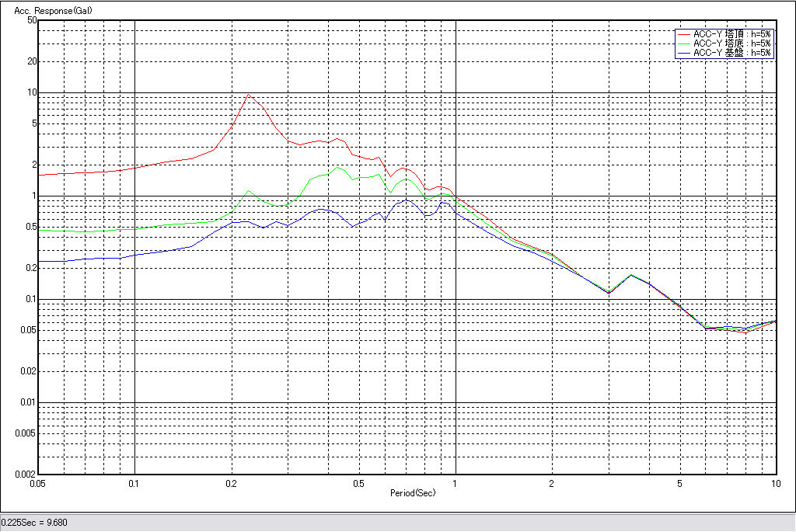Viewport: 796px width, 532px height.
Task: Click the 5 tick label on period axis
Action: pos(679,483)
